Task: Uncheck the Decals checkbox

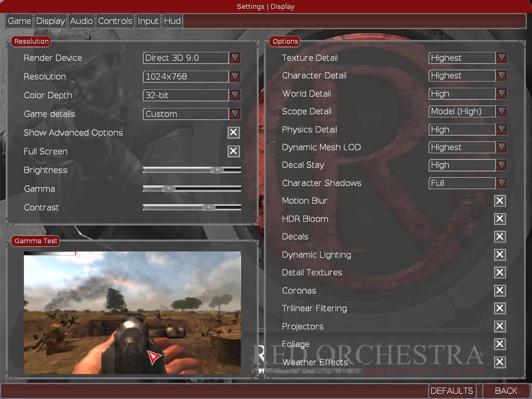Action: 500,236
